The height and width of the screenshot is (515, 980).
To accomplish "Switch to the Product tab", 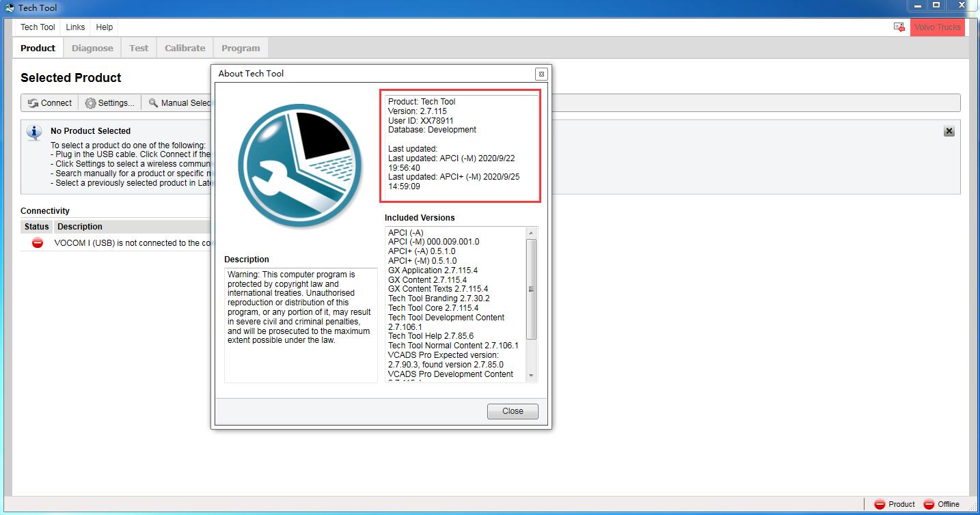I will pyautogui.click(x=38, y=48).
